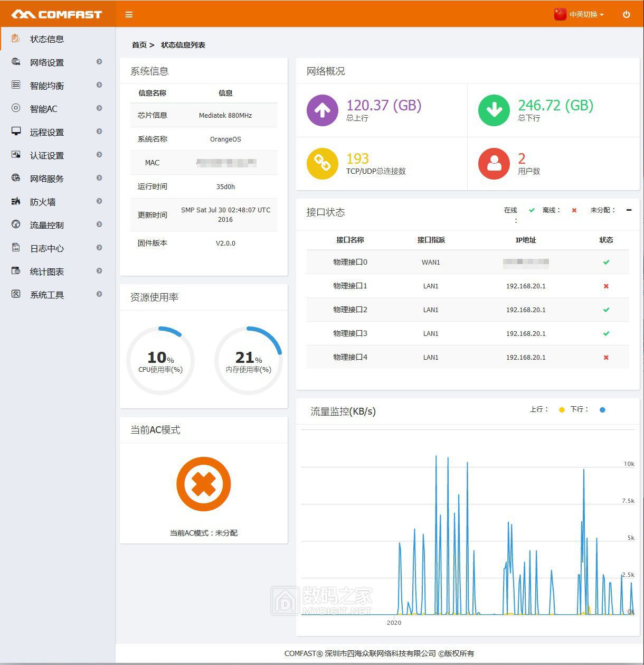Screen dimensions: 644x665
Task: Expand the 认证设置 submenu arrow
Action: tap(99, 155)
